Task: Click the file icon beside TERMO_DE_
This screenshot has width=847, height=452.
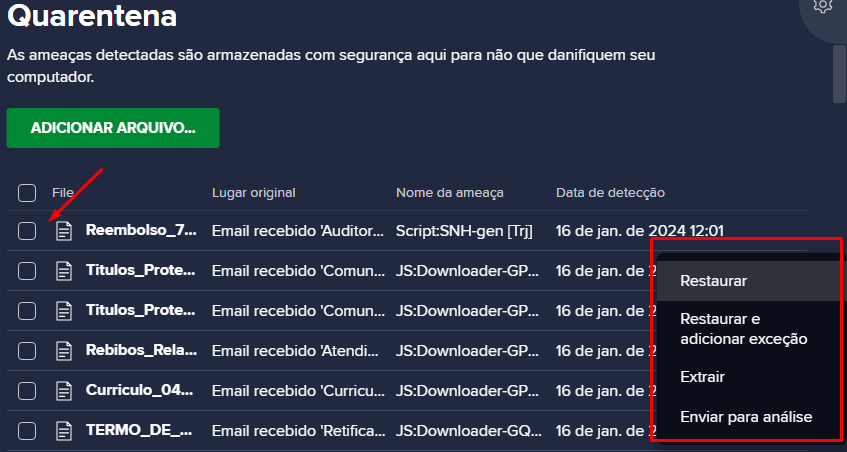Action: tap(64, 431)
